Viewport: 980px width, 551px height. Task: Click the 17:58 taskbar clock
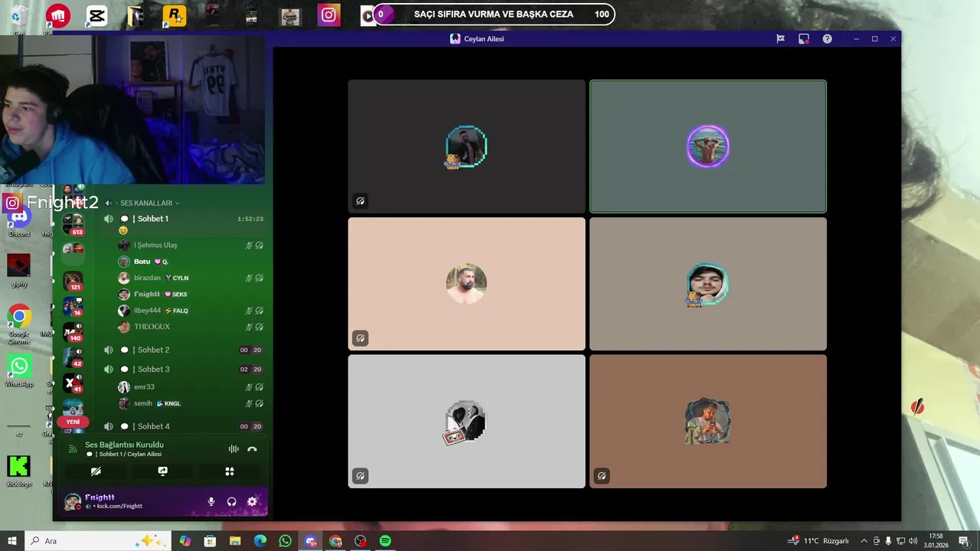[x=936, y=541]
